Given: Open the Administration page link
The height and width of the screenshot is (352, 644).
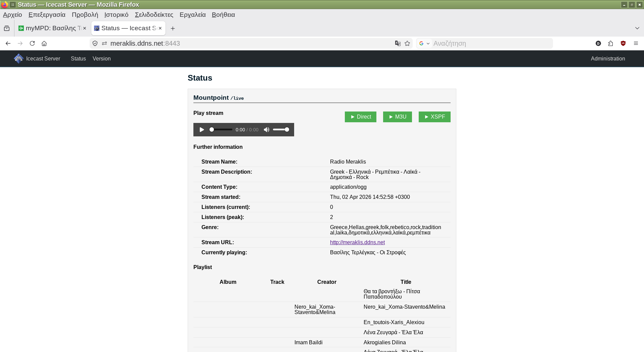Looking at the screenshot, I should [x=608, y=58].
